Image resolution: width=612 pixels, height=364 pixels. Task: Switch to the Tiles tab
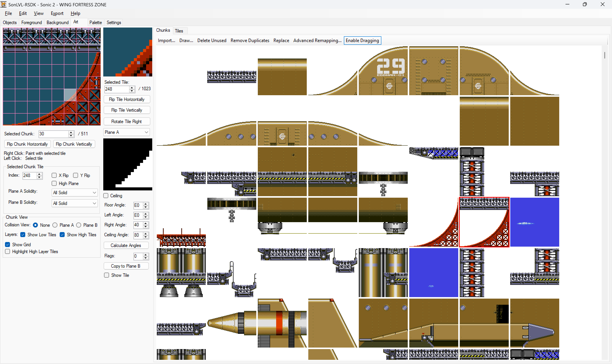(179, 30)
